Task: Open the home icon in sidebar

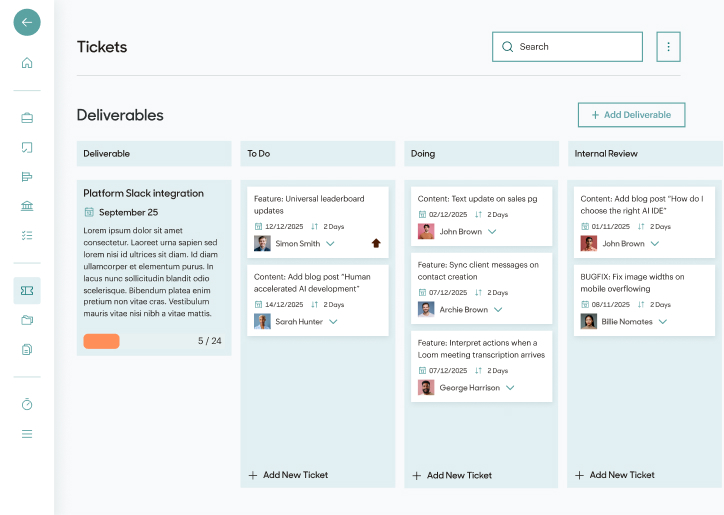Action: [27, 62]
